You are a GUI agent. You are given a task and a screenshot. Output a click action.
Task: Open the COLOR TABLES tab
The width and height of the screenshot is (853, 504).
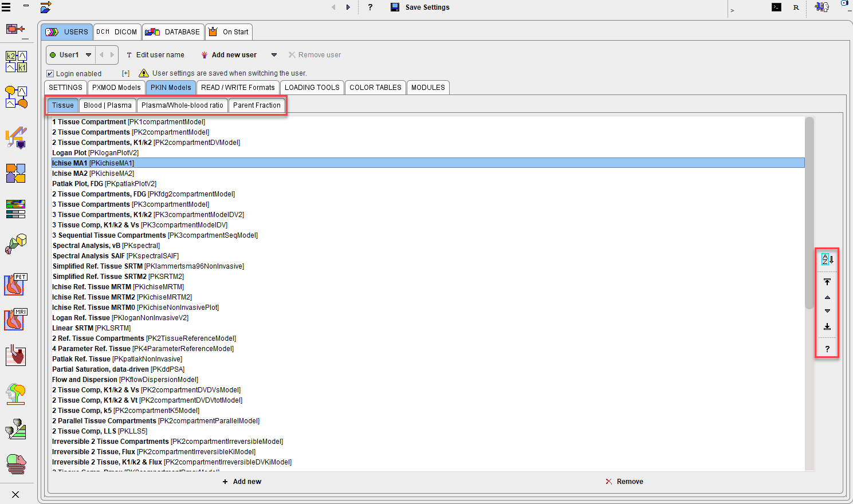(x=375, y=88)
